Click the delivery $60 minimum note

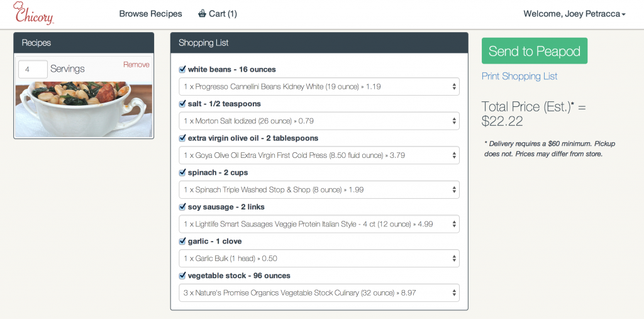click(550, 149)
